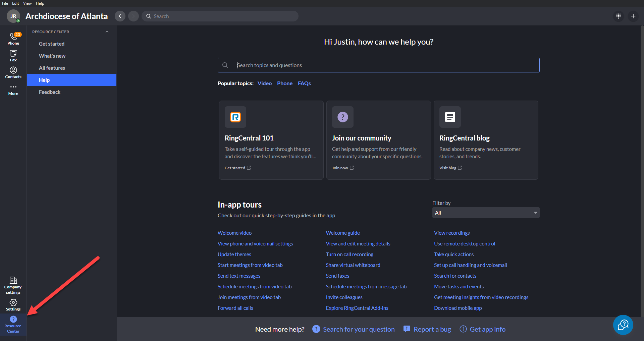Open the Send text messages tour
Screen dimensions: 644x341
click(239, 276)
